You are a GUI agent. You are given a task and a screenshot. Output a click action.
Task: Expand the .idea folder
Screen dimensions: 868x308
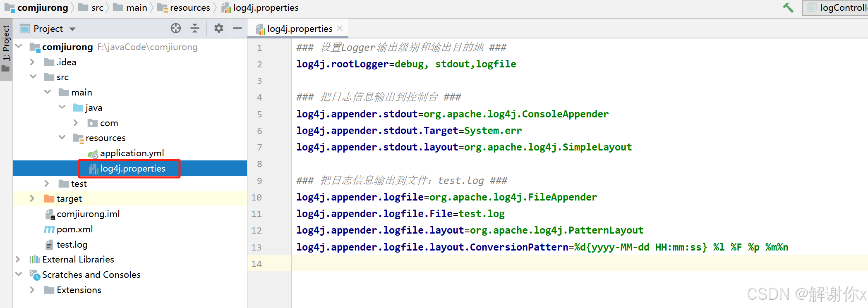[33, 62]
